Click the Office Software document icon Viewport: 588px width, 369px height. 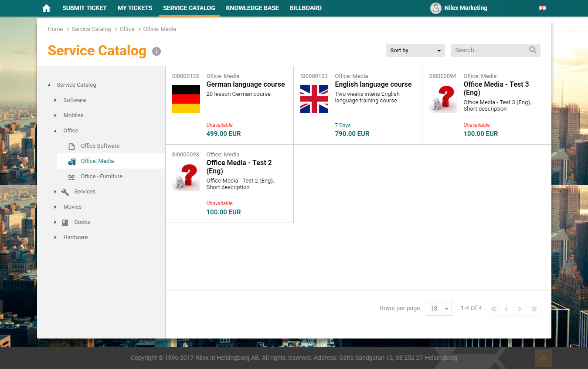point(72,146)
